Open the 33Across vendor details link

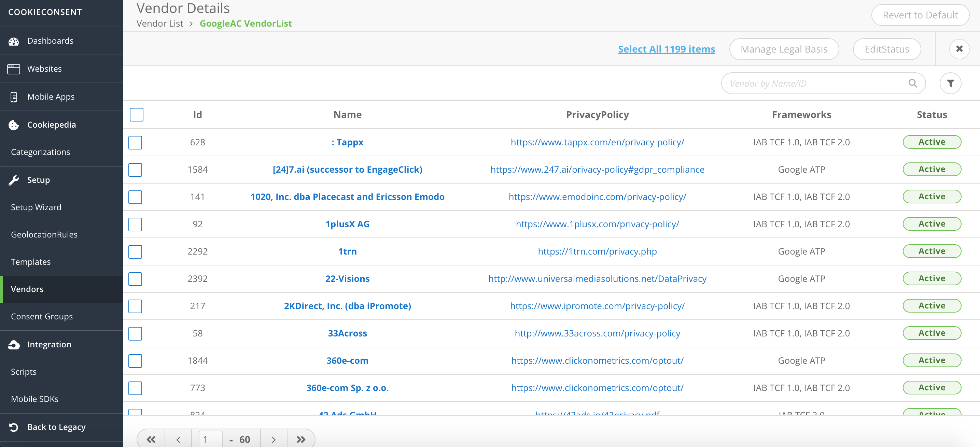[347, 333]
